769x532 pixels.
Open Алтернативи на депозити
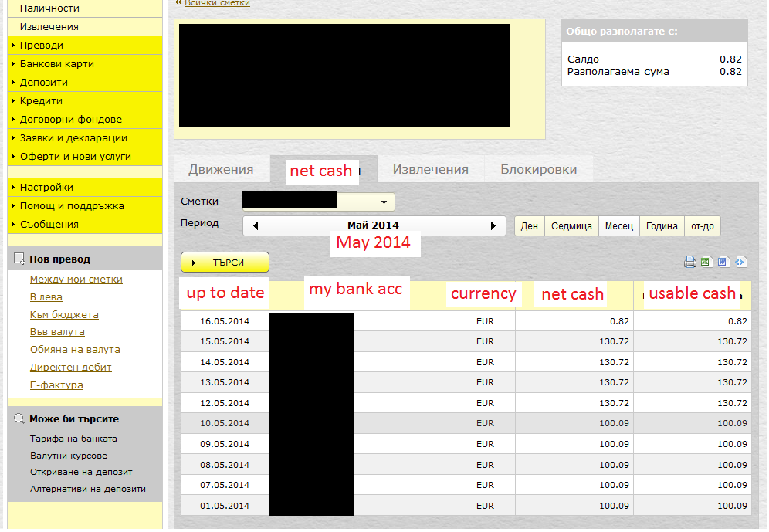tap(88, 489)
